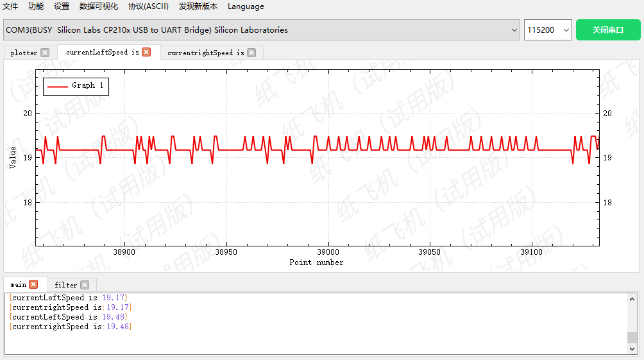
Task: Open the 协议(ASCII) menu
Action: pos(148,6)
